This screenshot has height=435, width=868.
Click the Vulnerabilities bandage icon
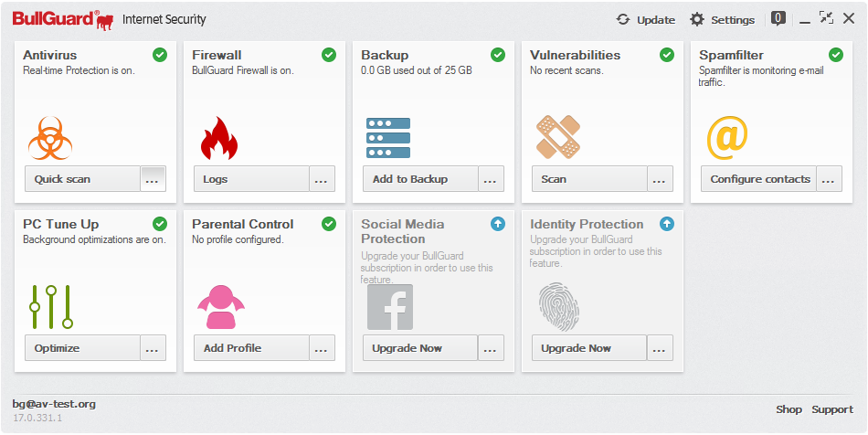click(557, 137)
